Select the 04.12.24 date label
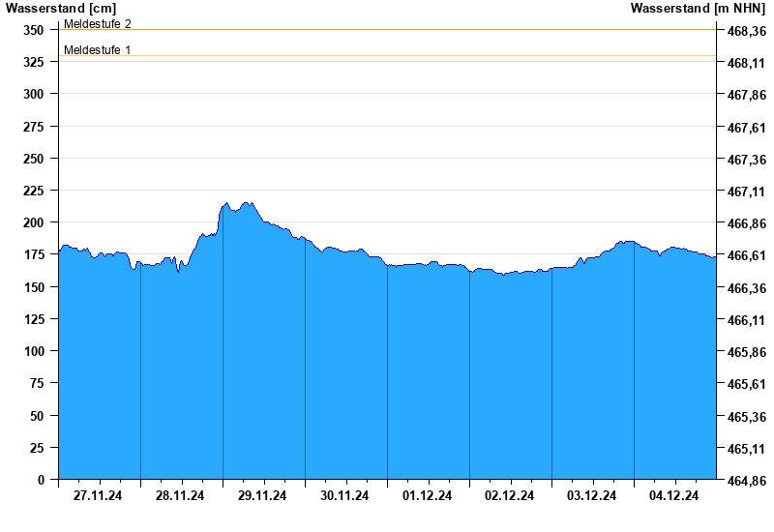 tap(674, 496)
